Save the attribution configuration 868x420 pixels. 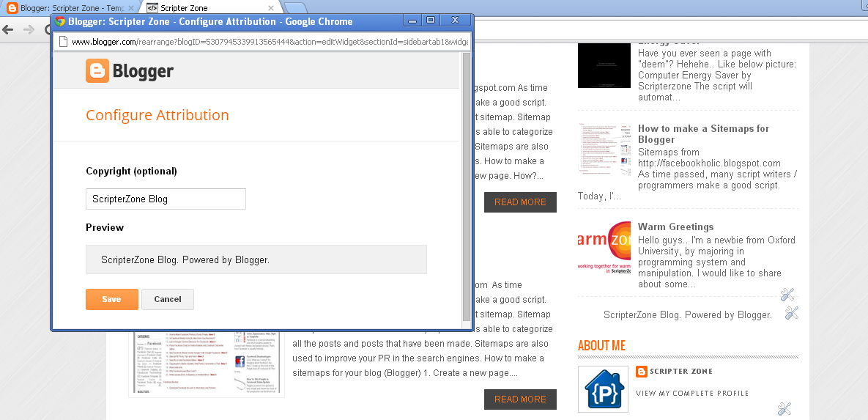click(x=112, y=299)
